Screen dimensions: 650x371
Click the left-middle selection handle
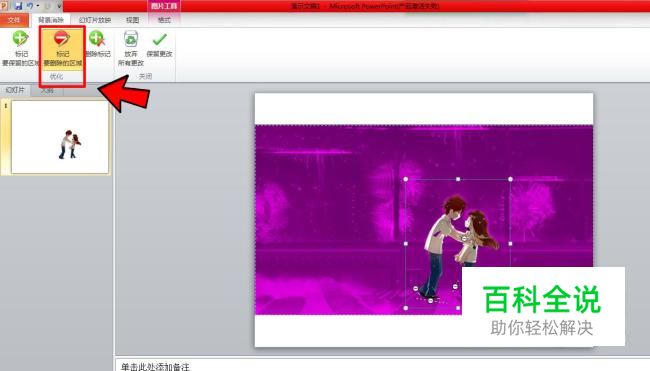tap(406, 244)
